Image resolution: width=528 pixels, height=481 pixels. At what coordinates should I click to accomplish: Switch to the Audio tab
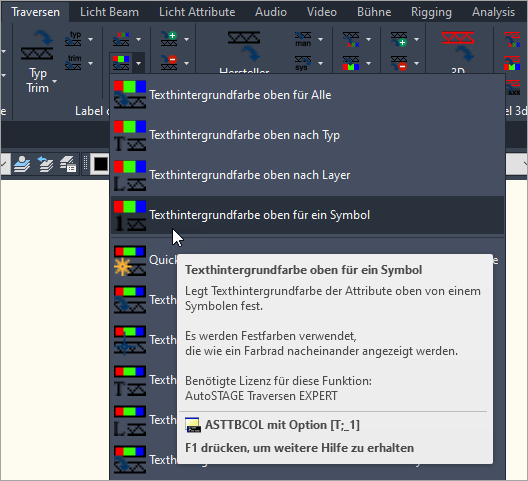point(271,12)
